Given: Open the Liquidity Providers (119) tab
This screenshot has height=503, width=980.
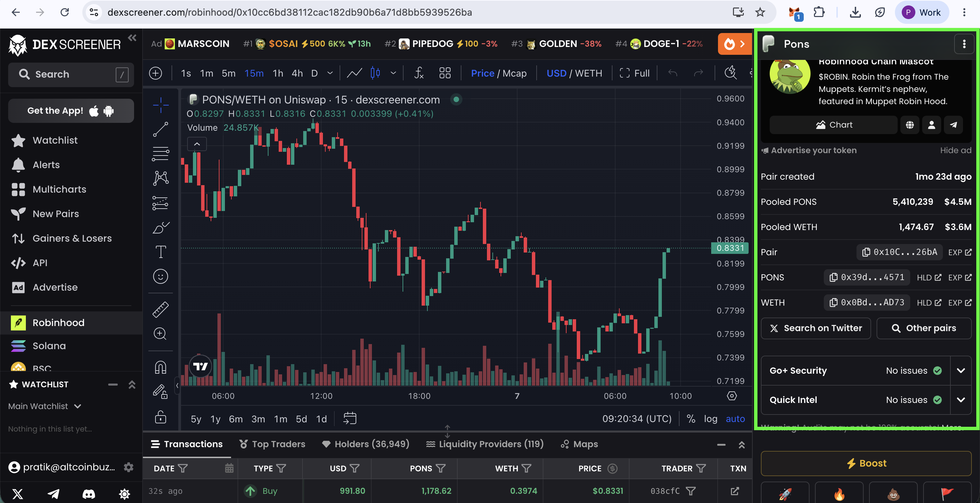Looking at the screenshot, I should click(x=485, y=444).
